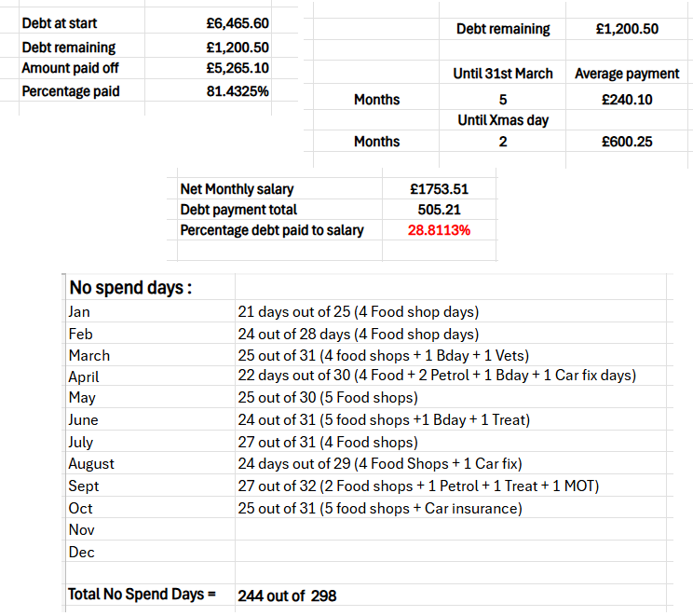The image size is (693, 616).
Task: Select the "Average payment" header cell
Action: [627, 74]
